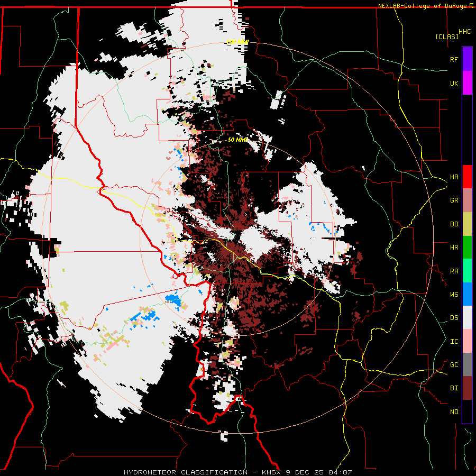Click the ND legend label
Viewport: 476px width, 476px height.
(454, 412)
